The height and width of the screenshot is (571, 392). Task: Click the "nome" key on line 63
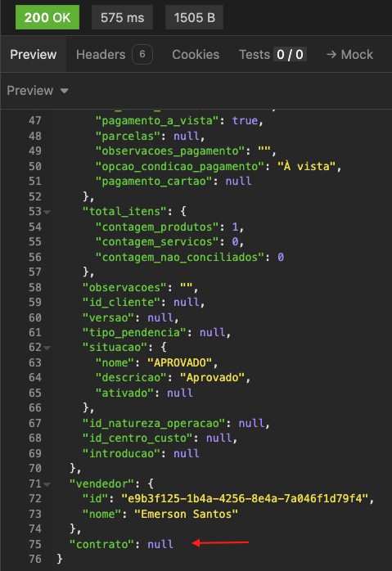(x=115, y=362)
